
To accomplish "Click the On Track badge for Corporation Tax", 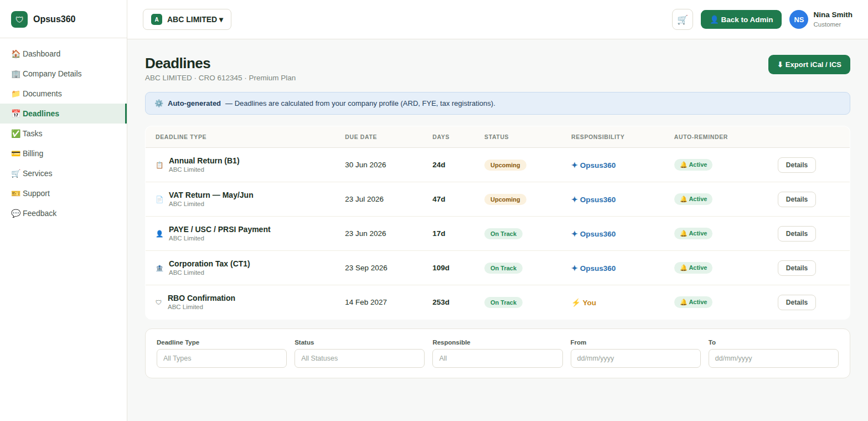I will pyautogui.click(x=503, y=268).
